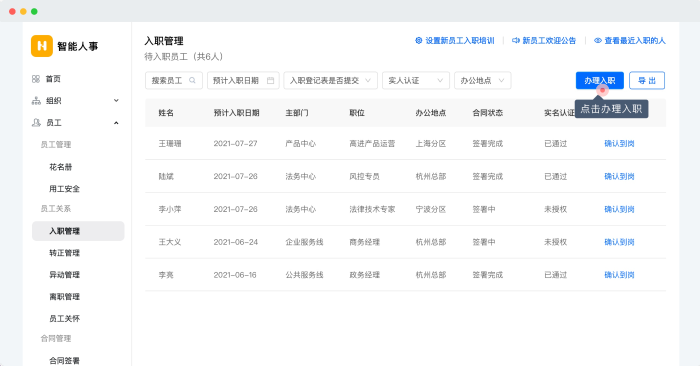Open 员工关怀 in the sidebar
The width and height of the screenshot is (700, 366).
pos(64,318)
